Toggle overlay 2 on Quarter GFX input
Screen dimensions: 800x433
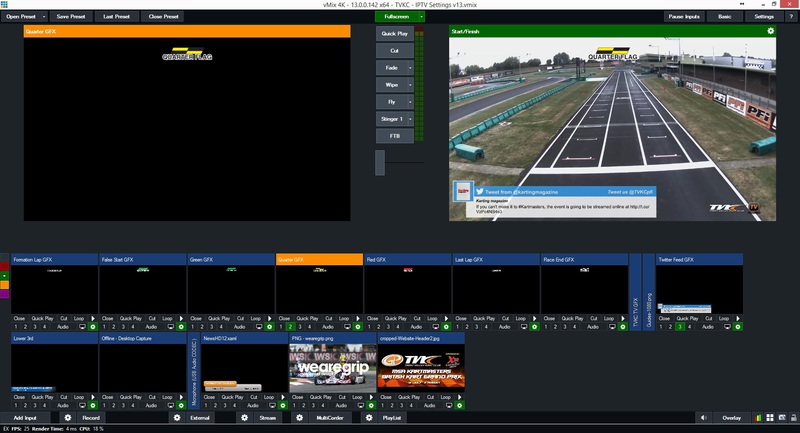[291, 327]
